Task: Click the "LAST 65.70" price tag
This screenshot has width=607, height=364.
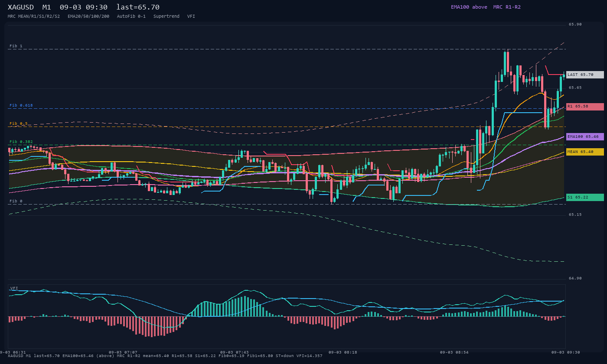Action: point(585,75)
